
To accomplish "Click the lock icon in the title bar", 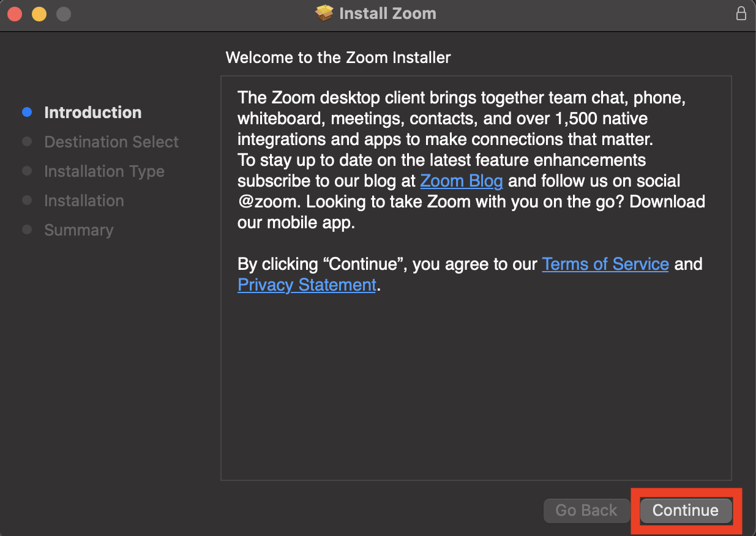I will click(x=741, y=13).
